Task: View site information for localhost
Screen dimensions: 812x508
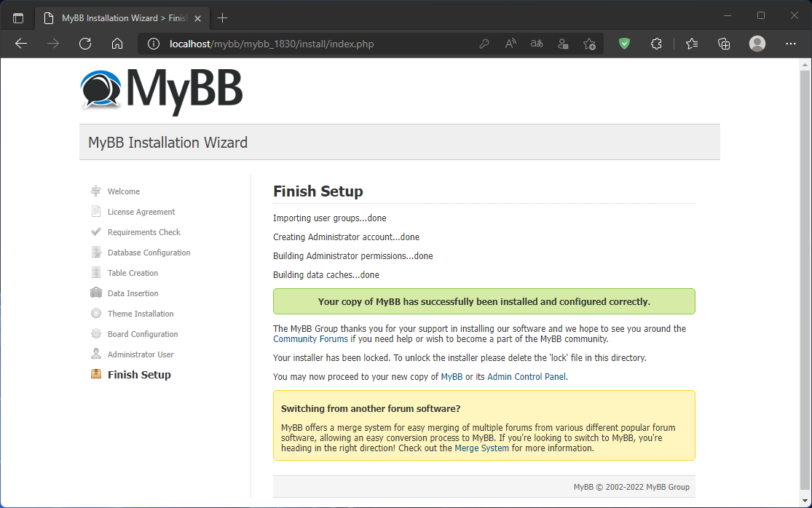Action: [x=153, y=44]
